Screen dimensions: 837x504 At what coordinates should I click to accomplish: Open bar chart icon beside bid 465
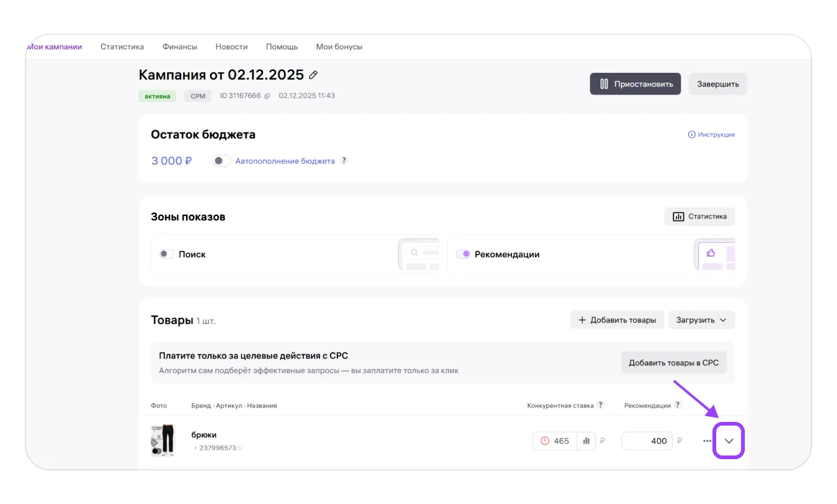point(586,441)
